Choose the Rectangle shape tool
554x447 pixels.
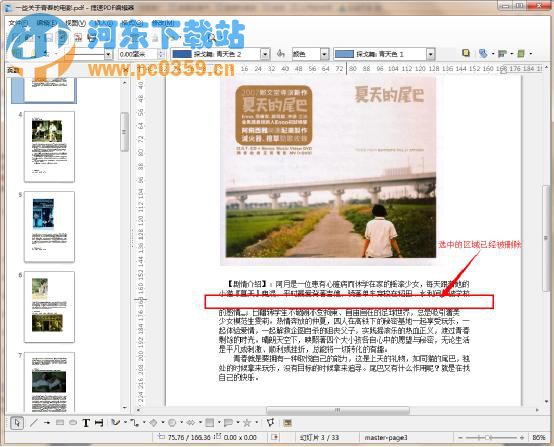60,423
